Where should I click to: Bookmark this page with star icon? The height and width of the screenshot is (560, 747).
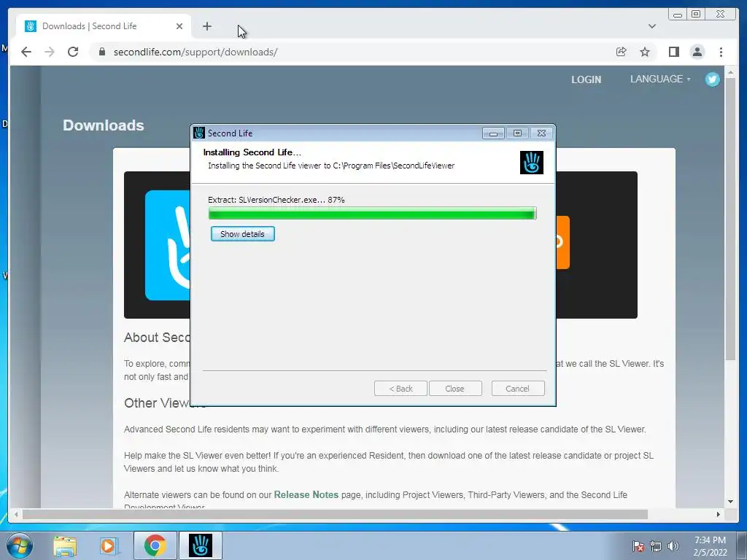click(x=645, y=52)
